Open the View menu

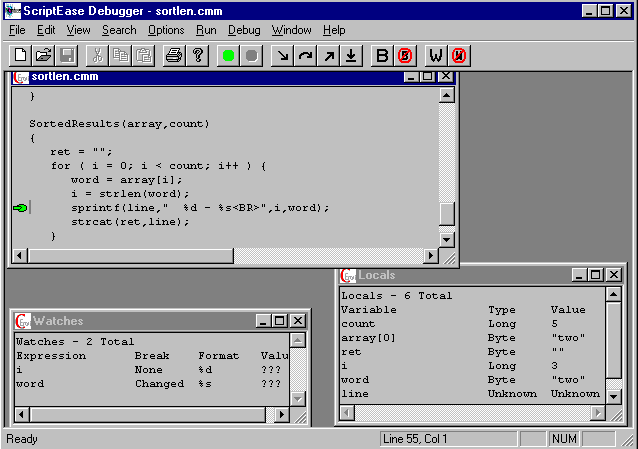[x=79, y=30]
